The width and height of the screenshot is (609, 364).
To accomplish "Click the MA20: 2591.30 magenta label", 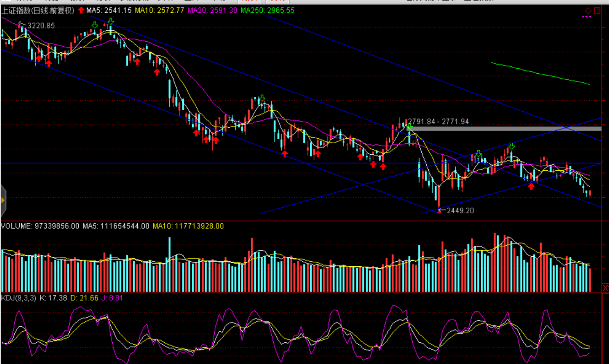I will click(x=212, y=10).
